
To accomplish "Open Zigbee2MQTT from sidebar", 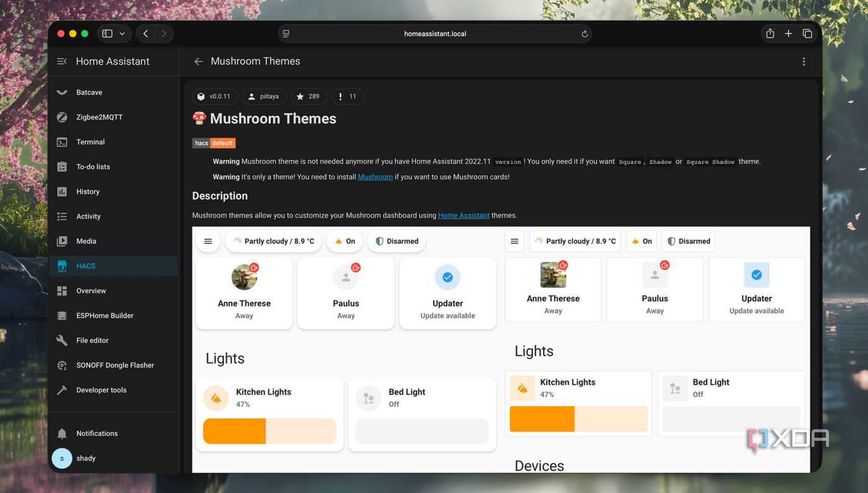I will pos(114,117).
